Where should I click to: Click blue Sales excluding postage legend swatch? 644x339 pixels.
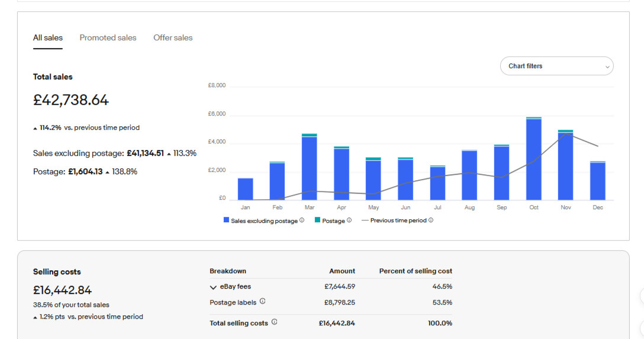pyautogui.click(x=226, y=220)
